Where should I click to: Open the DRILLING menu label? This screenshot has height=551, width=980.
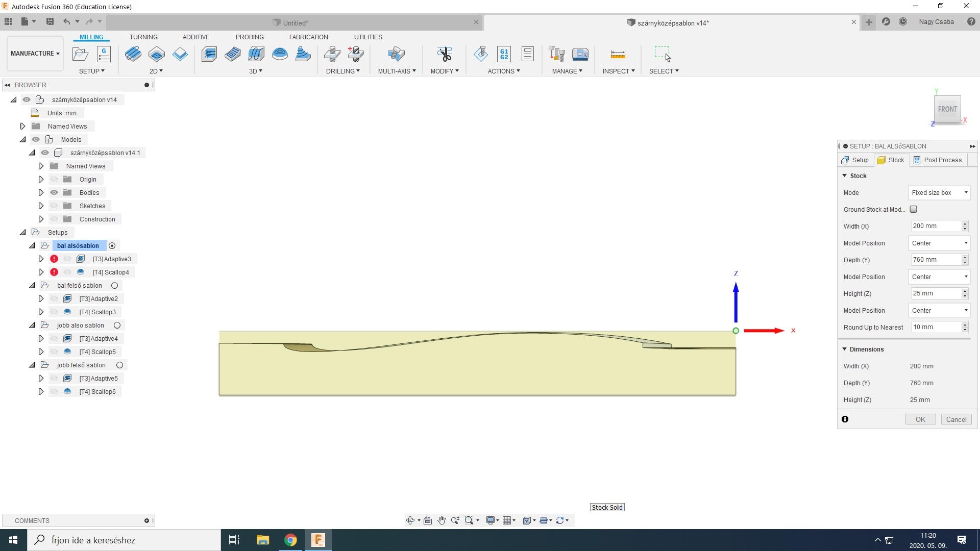click(342, 71)
